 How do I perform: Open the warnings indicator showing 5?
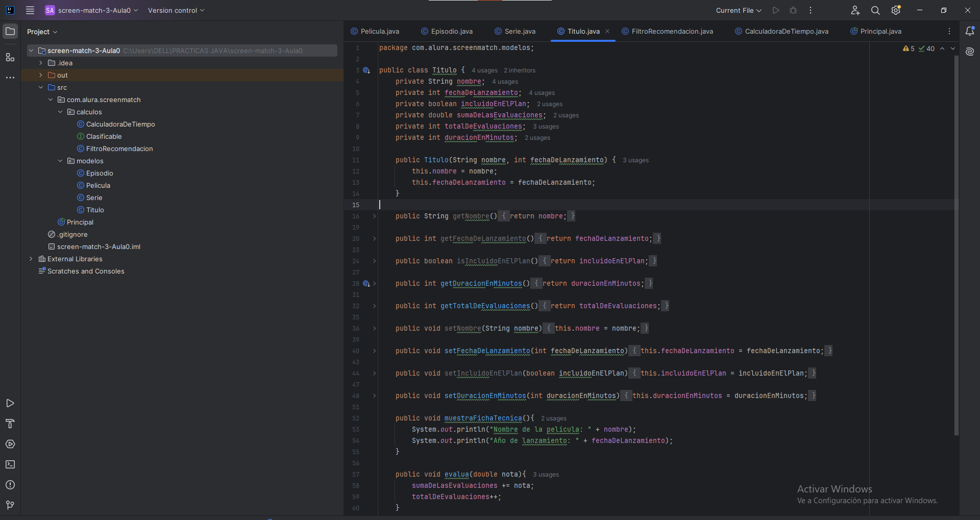click(x=909, y=48)
